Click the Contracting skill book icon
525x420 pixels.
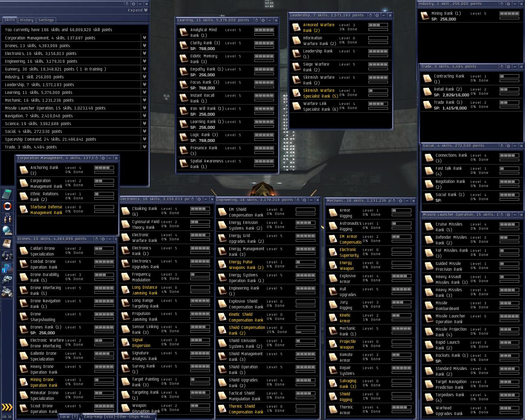427,79
